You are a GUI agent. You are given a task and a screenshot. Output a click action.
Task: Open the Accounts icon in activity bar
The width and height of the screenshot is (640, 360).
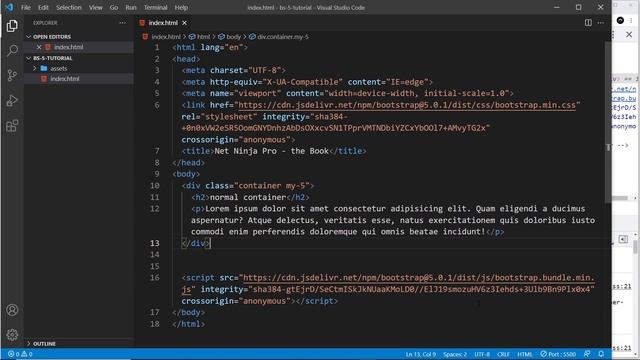pos(12,310)
